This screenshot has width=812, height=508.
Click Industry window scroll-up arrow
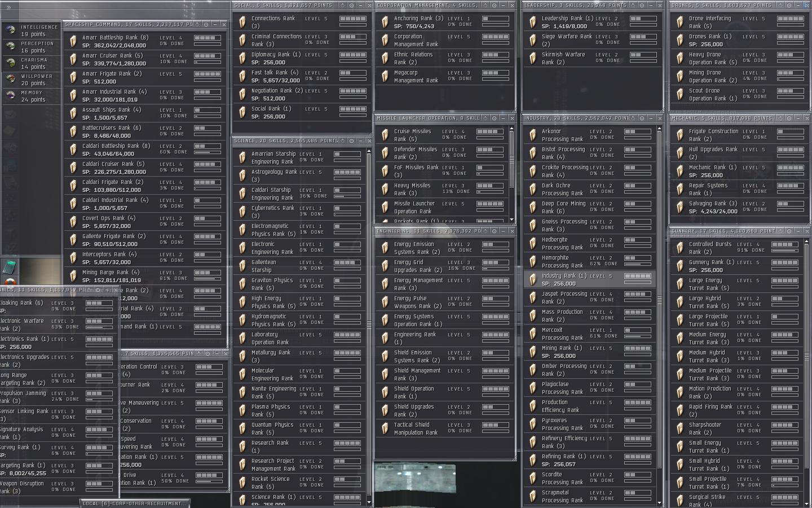(x=659, y=129)
